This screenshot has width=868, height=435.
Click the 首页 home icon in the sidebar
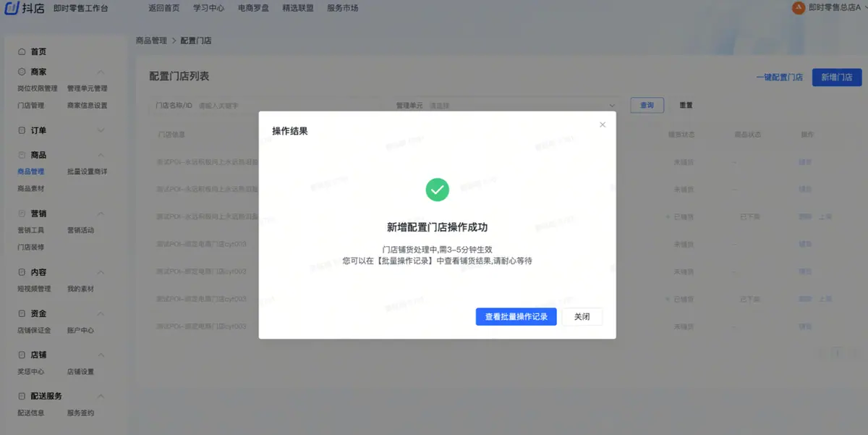click(x=22, y=52)
